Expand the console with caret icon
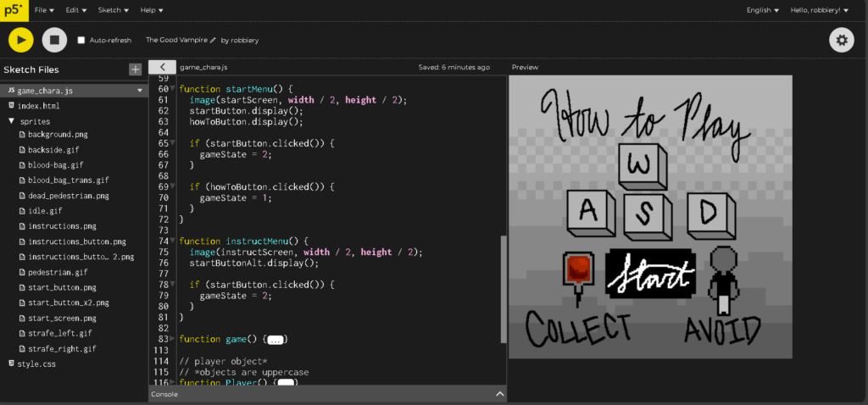This screenshot has width=868, height=405. (x=500, y=394)
